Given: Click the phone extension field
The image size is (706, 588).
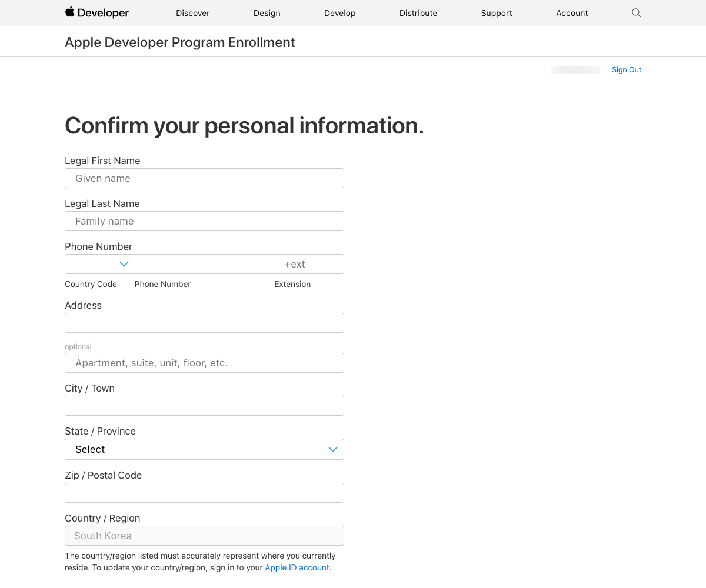Looking at the screenshot, I should (x=309, y=264).
